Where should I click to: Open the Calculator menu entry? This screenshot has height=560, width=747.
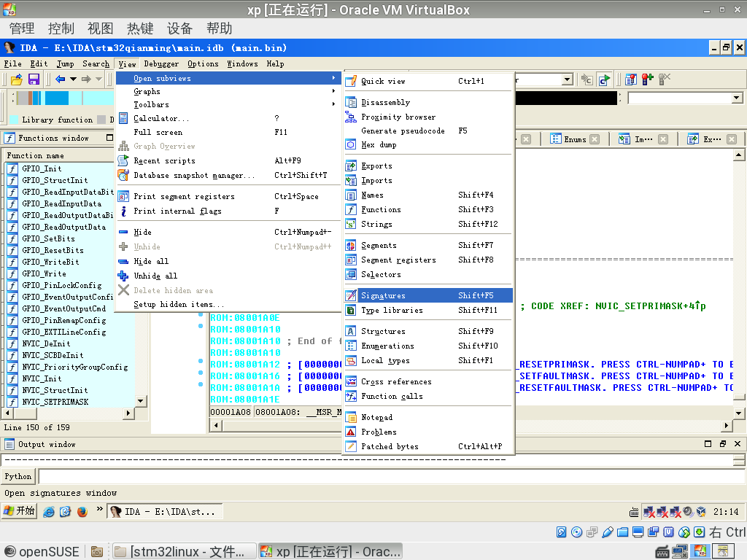click(228, 118)
